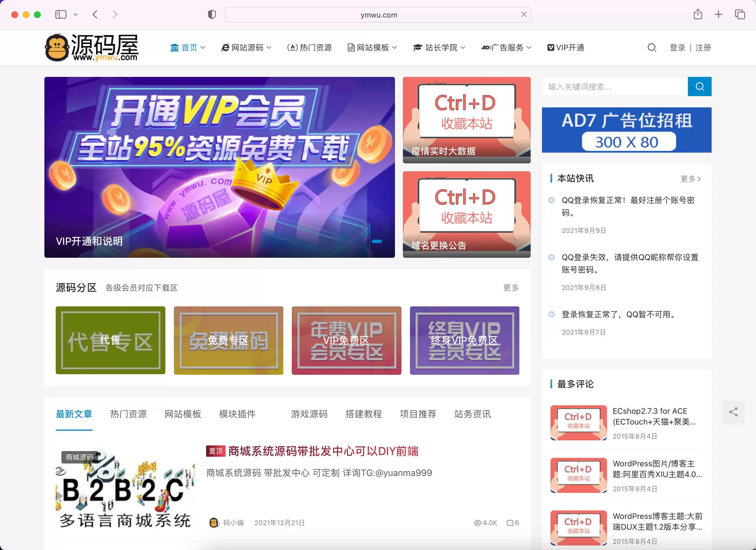
Task: Click the 4.0K views eye icon
Action: (477, 523)
